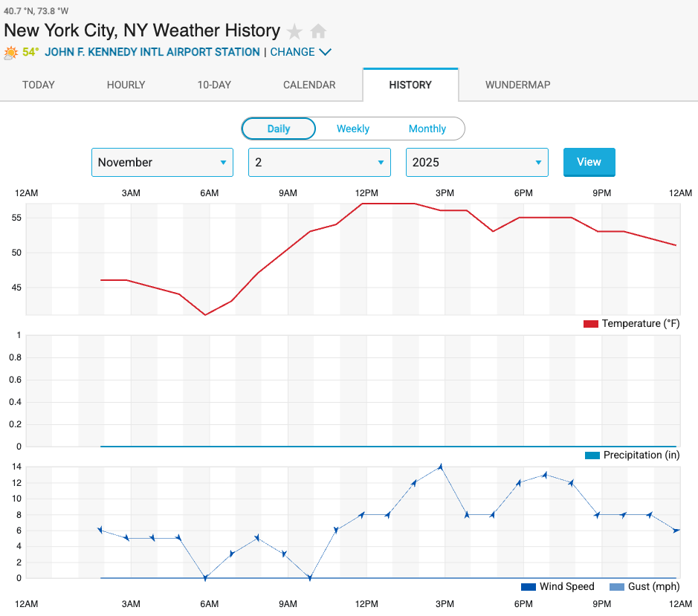Select the Daily view option
The height and width of the screenshot is (616, 698).
pos(278,129)
